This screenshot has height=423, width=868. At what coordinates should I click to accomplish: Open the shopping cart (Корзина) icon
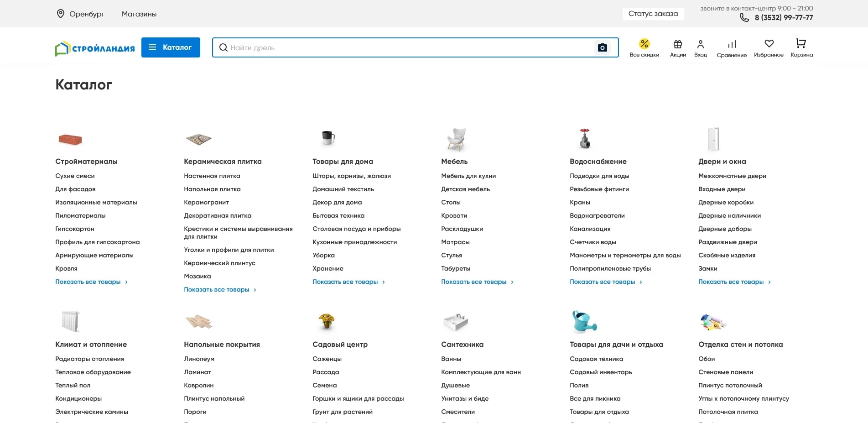pos(801,44)
